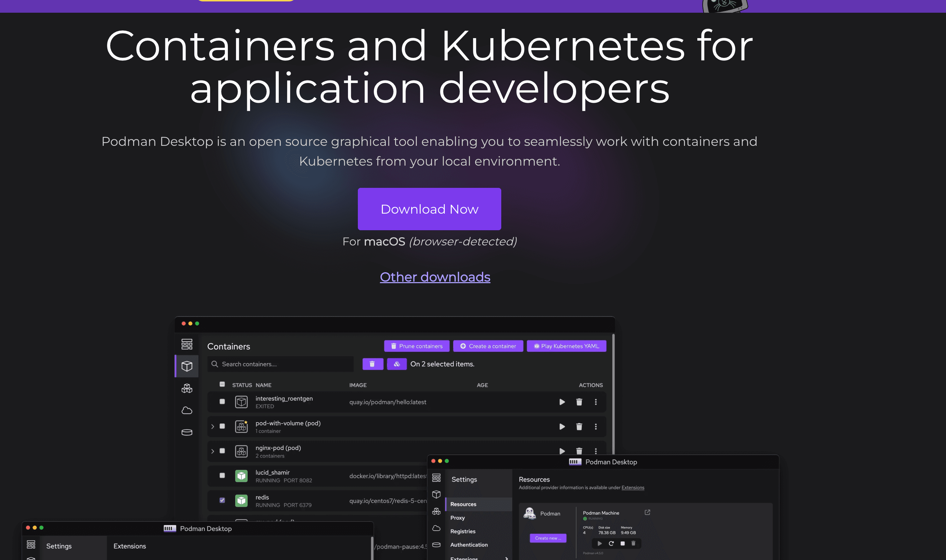
Task: Open Images cloud icon in Containers window sidebar
Action: (x=187, y=410)
